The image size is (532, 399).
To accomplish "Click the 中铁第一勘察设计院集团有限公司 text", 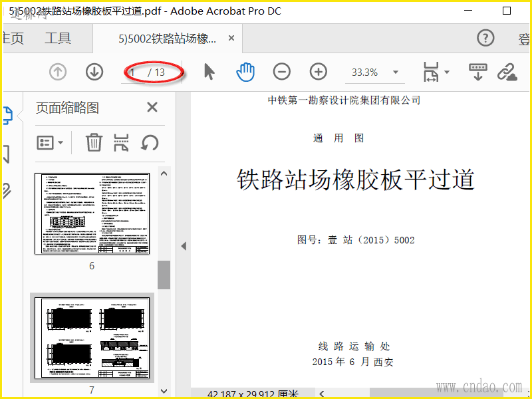I will coord(344,100).
